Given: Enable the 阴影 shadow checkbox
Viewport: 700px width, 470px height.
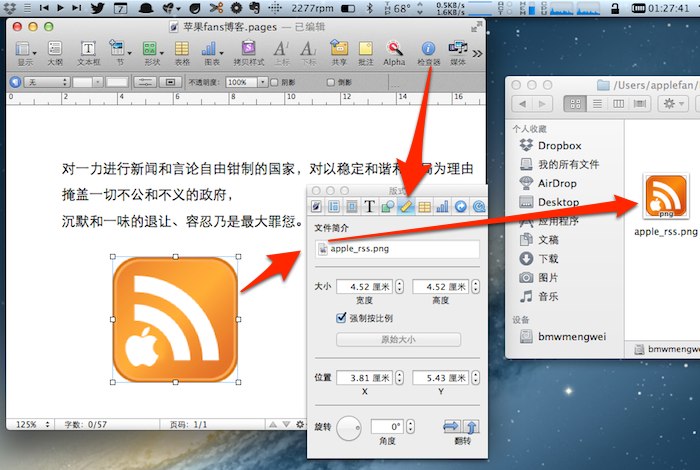Looking at the screenshot, I should point(275,82).
